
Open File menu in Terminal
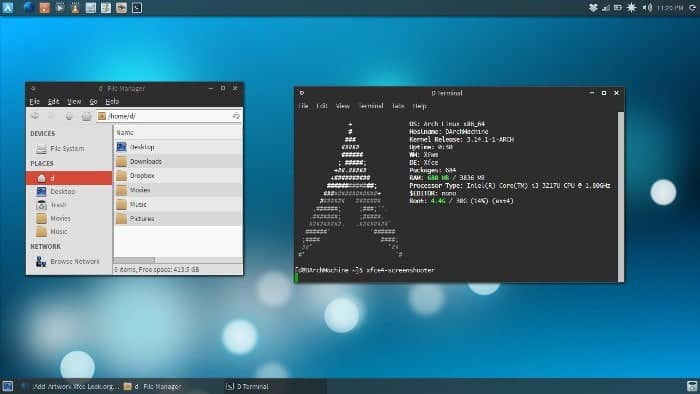tap(304, 106)
